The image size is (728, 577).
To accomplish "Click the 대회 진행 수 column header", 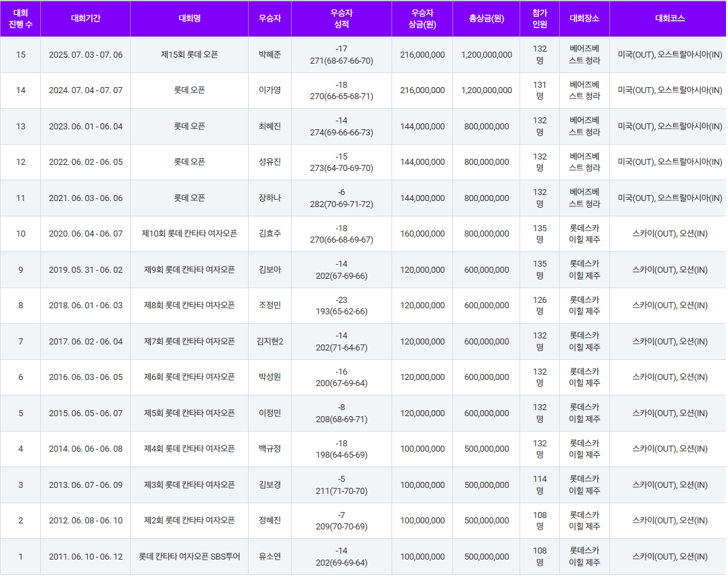I will [20, 19].
